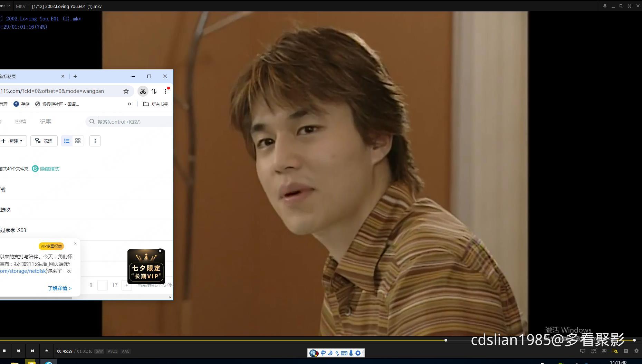Toggle 隐藏模式 hidden mode

click(46, 169)
